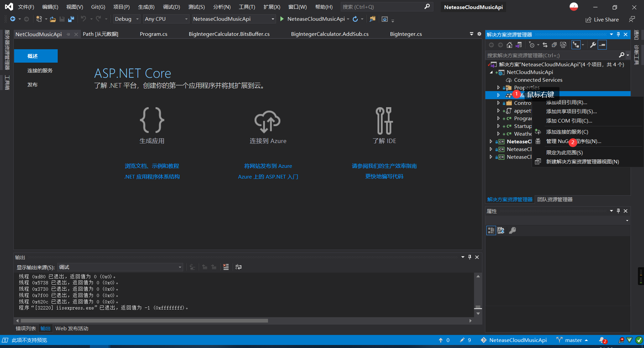Expand the Properties folder node
This screenshot has height=348, width=644.
(498, 87)
